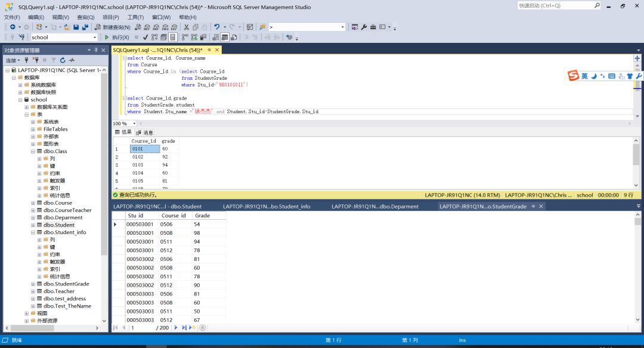Jump to the last record in the grid
The image size is (644, 348).
coord(184,328)
